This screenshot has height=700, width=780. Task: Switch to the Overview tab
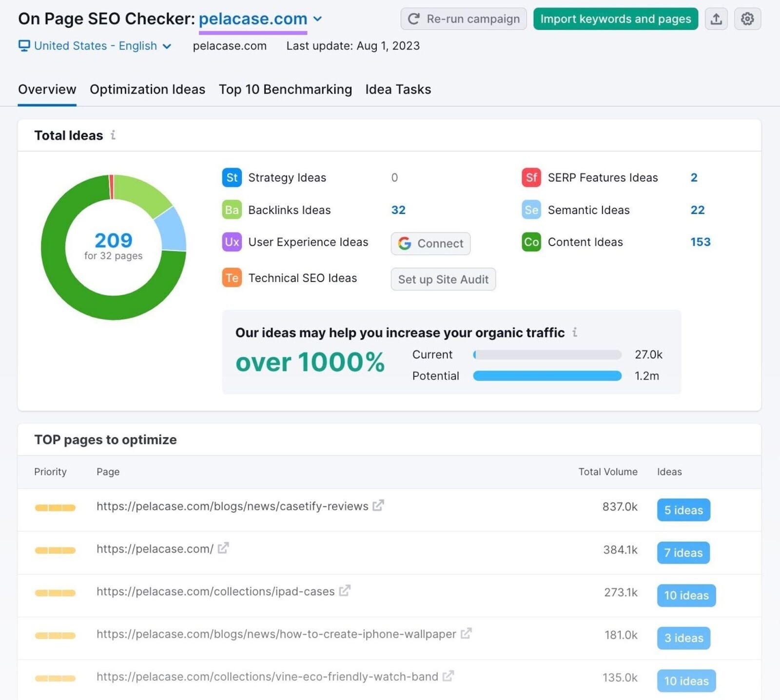pos(47,90)
